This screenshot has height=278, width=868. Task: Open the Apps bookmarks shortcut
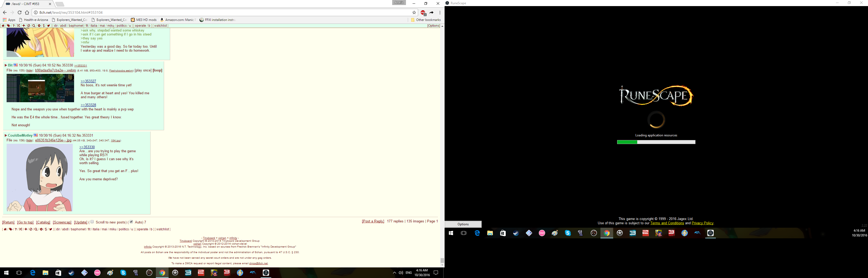click(x=9, y=20)
